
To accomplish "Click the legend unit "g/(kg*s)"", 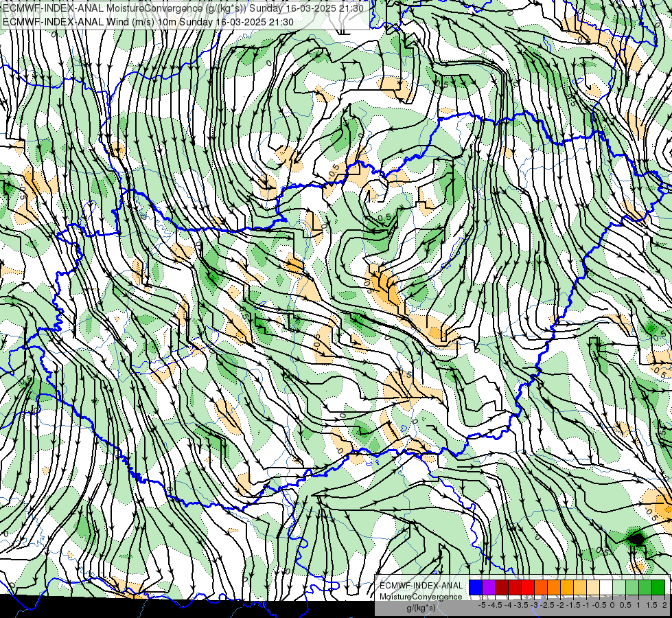I will pos(421,608).
